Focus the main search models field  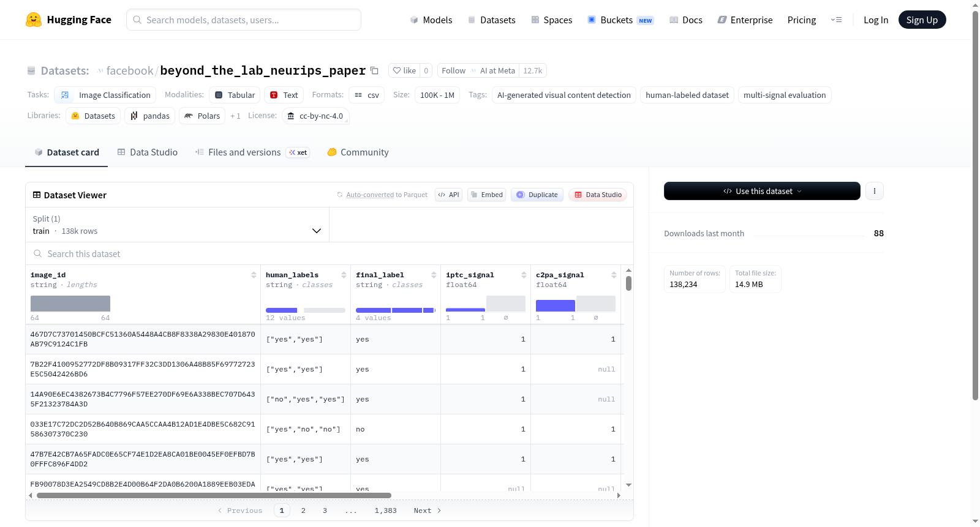244,20
